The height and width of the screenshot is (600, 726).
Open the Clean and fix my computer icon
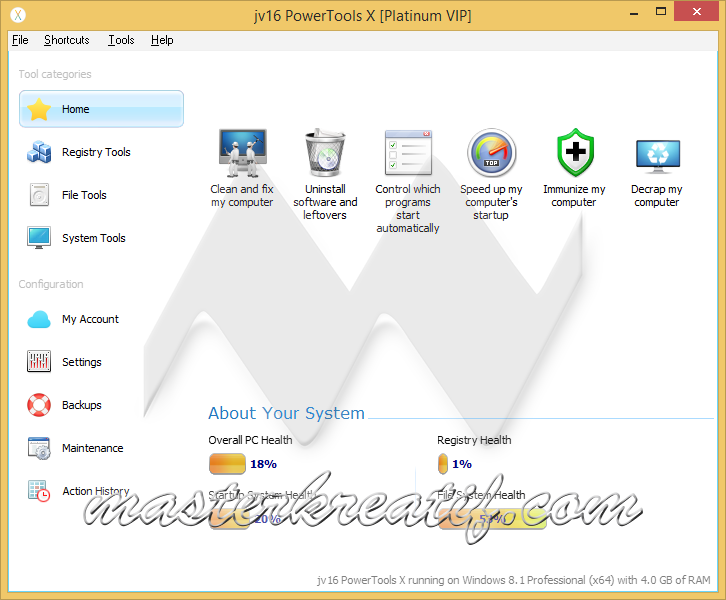(243, 153)
